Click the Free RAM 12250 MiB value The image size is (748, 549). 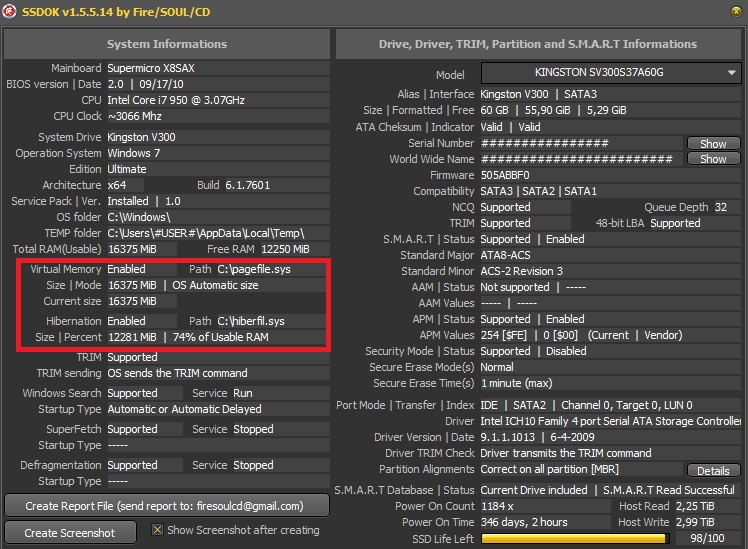[285, 249]
